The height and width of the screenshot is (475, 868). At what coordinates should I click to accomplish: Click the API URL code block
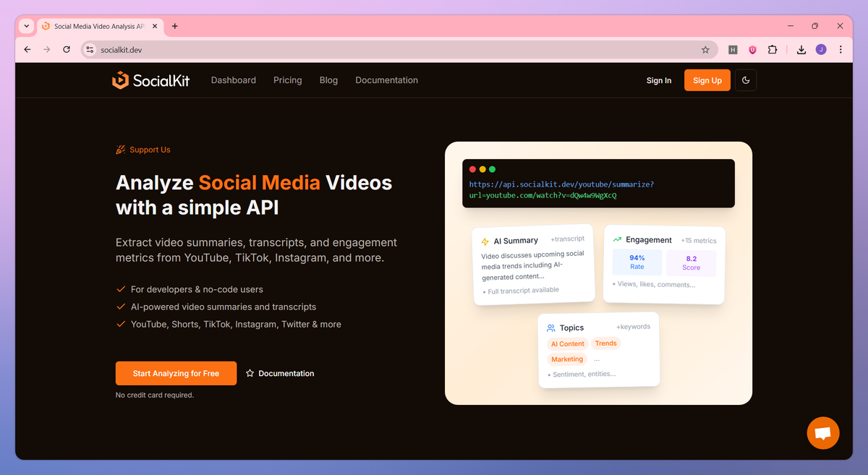coord(599,184)
